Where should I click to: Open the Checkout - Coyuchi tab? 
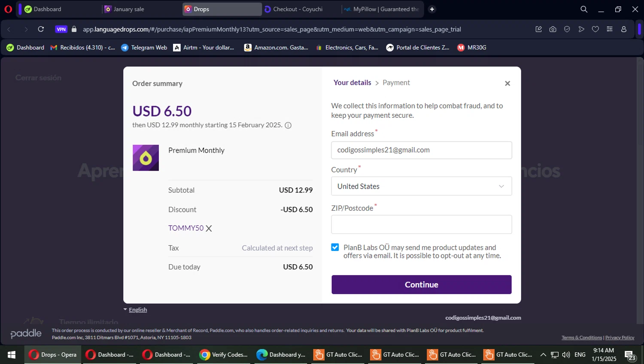coord(301,9)
